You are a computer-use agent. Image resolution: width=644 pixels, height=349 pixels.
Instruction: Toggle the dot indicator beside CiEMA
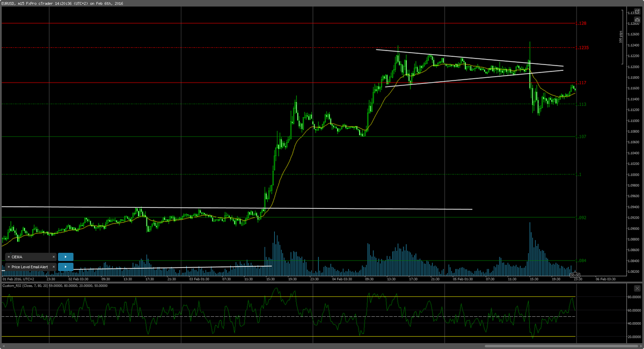[x=9, y=257]
